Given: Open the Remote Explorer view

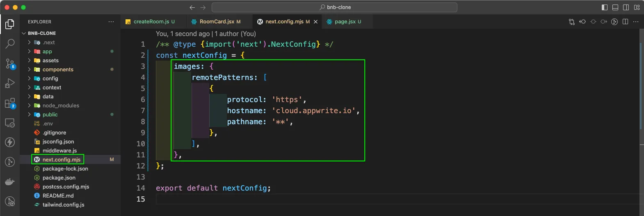Looking at the screenshot, I should 10,123.
